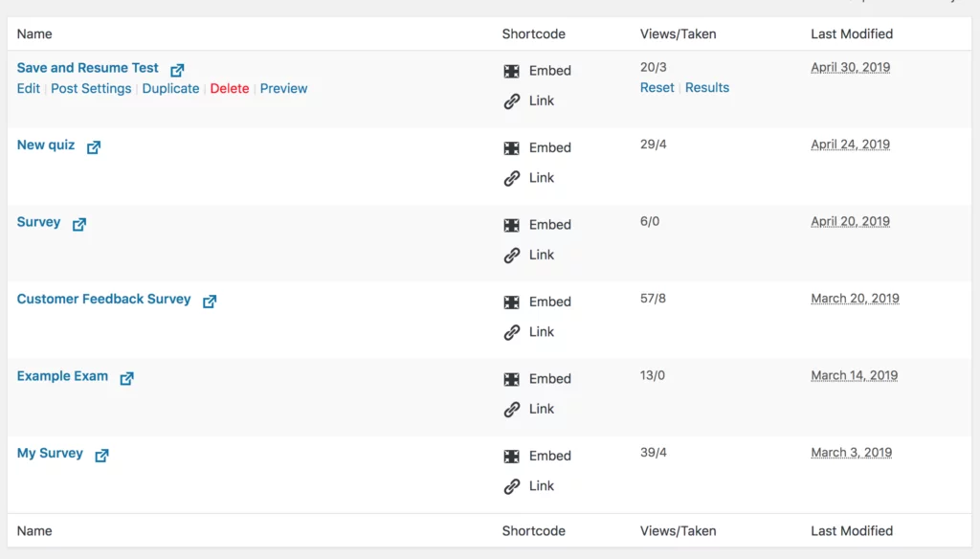Open external link icon beside Save and Resume Test

point(177,70)
